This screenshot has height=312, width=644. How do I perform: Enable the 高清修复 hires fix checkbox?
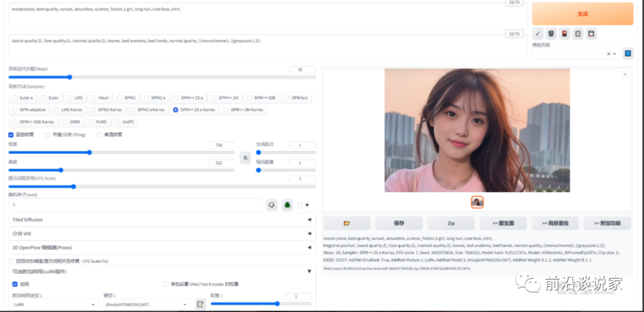[100, 135]
